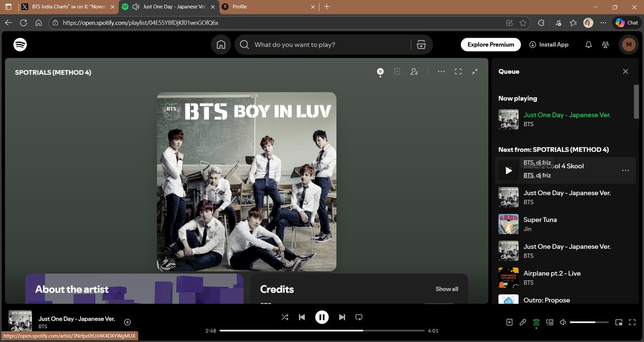This screenshot has width=644, height=342.
Task: Add Just One Day to Liked Songs
Action: click(x=127, y=322)
